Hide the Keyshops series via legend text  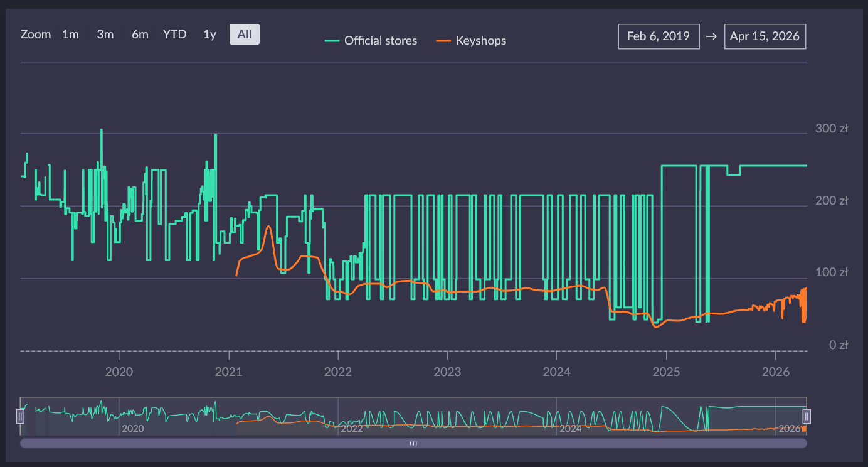(x=480, y=41)
